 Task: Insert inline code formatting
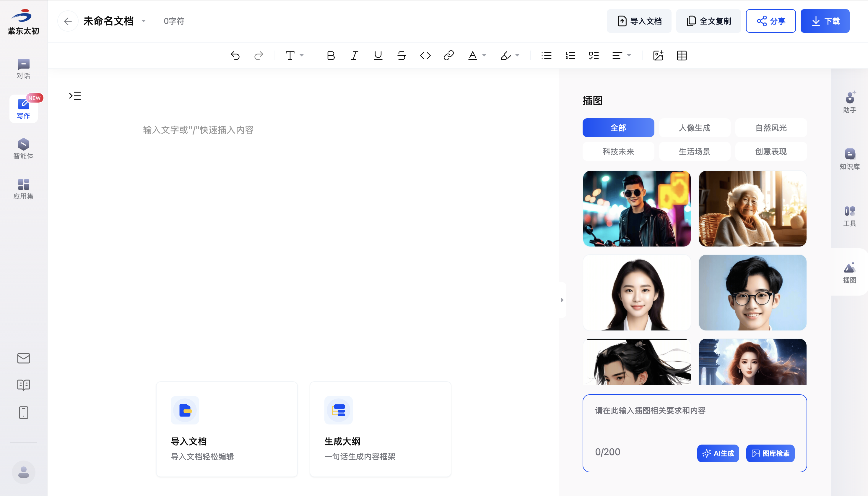tap(425, 56)
